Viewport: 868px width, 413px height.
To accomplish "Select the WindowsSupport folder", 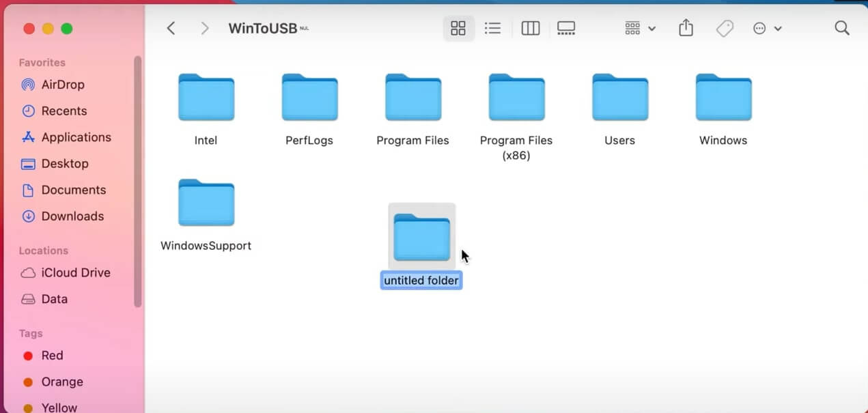I will coord(206,215).
